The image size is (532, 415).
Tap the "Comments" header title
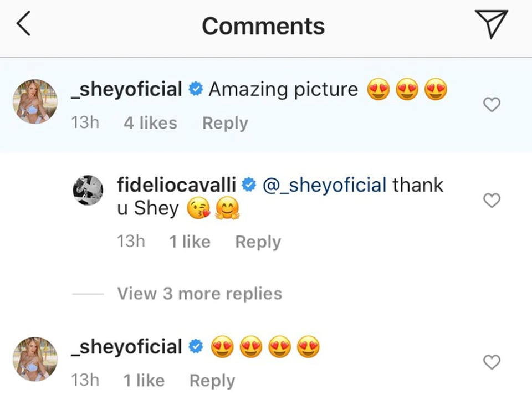263,26
